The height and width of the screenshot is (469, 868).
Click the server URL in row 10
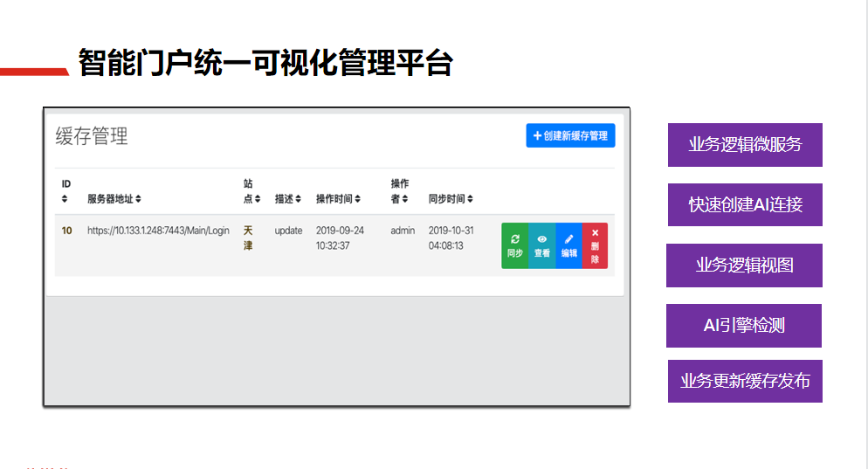(158, 231)
